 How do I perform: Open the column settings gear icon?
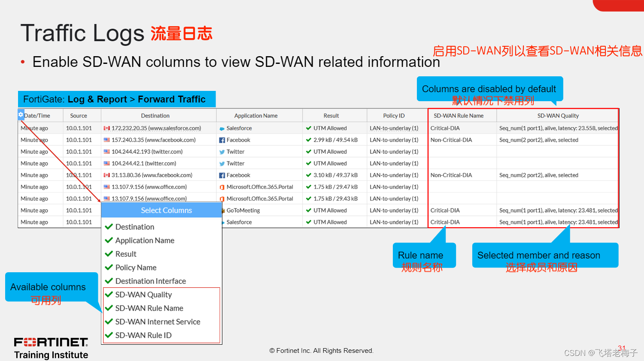(x=21, y=114)
